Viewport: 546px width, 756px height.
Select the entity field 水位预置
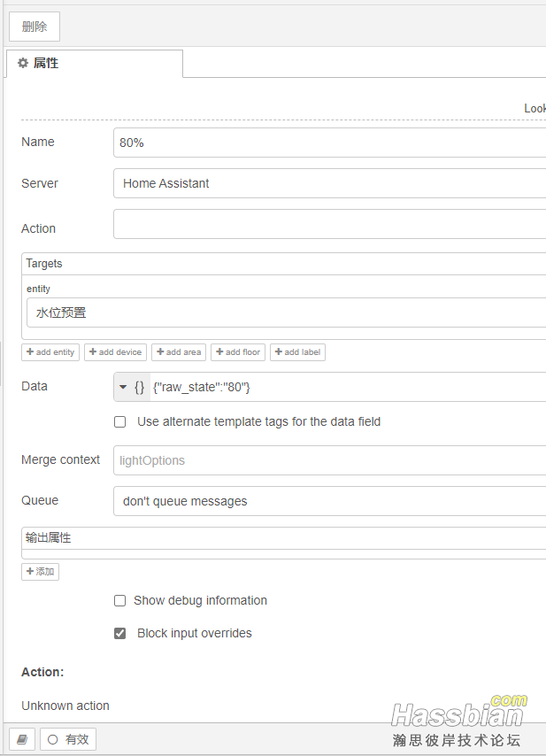tap(286, 312)
